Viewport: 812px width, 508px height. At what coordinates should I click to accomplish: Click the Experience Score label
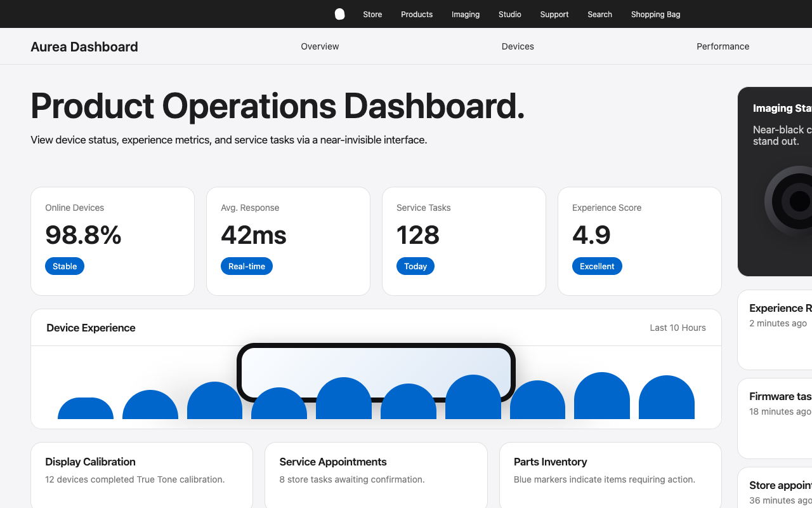tap(606, 208)
